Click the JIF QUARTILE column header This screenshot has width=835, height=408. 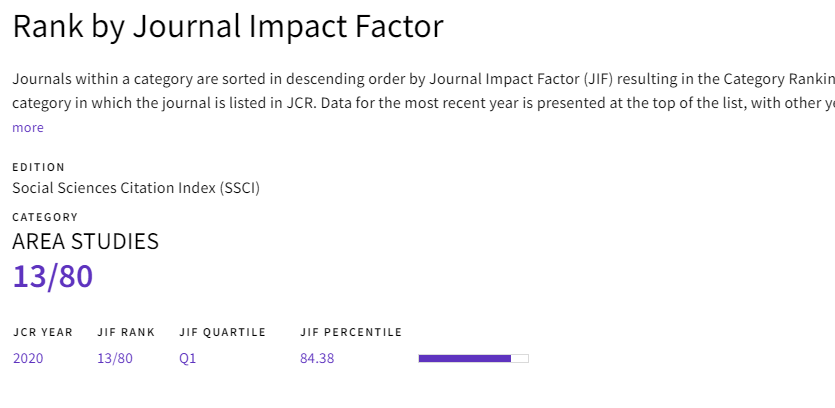click(222, 332)
